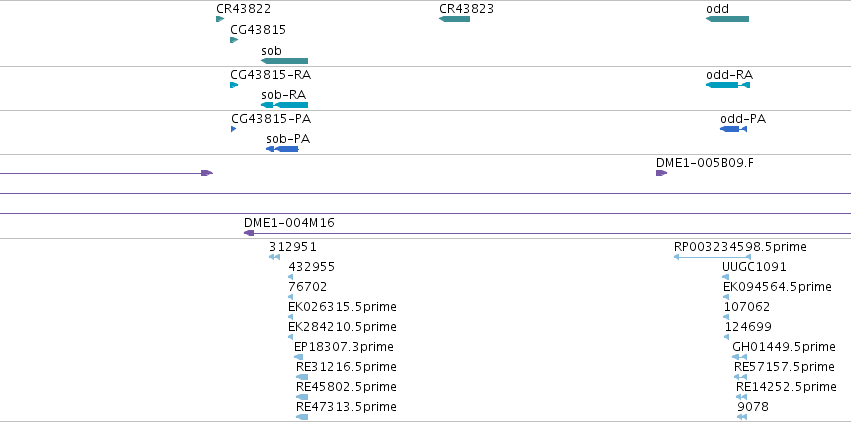Click the odd-RA transcript glyph
Image resolution: width=851 pixels, height=422 pixels.
click(x=728, y=85)
